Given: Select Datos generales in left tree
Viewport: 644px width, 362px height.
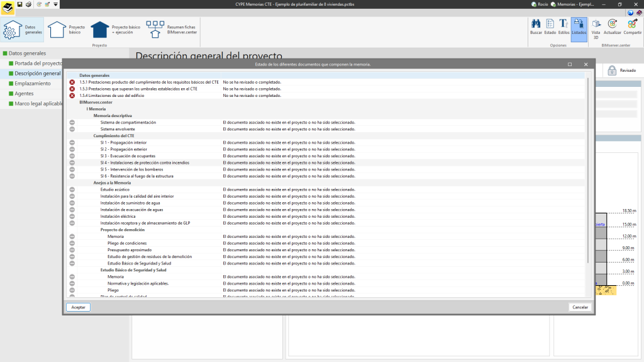Looking at the screenshot, I should (x=27, y=53).
